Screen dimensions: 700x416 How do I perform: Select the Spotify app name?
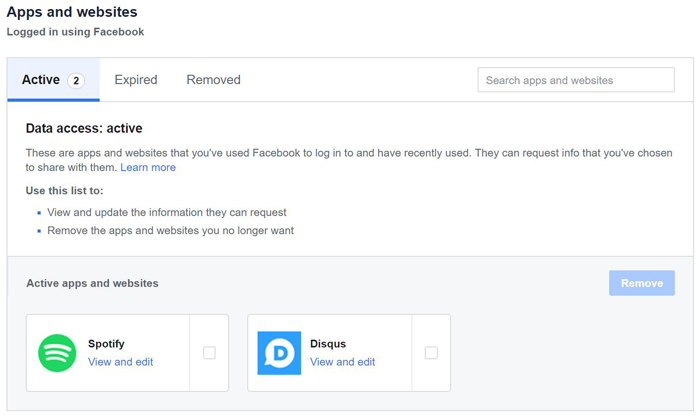point(107,344)
